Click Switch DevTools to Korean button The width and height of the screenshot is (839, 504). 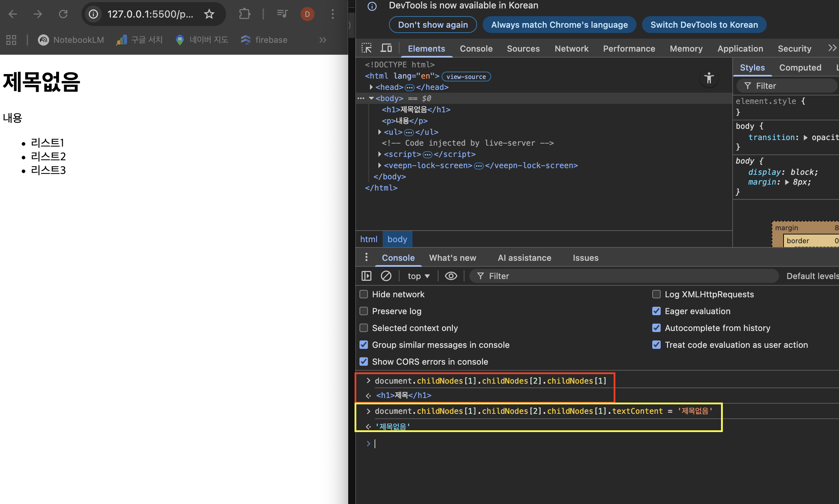point(704,25)
